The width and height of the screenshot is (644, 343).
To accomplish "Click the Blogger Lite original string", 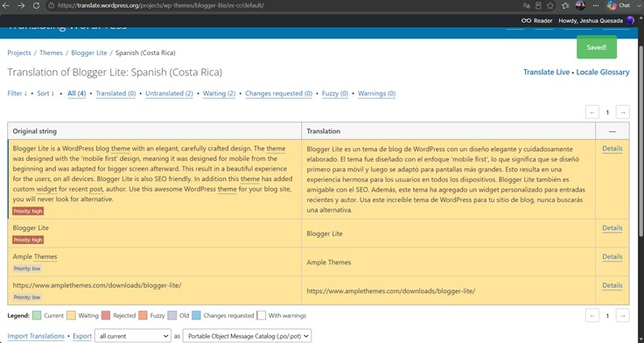I will (31, 228).
